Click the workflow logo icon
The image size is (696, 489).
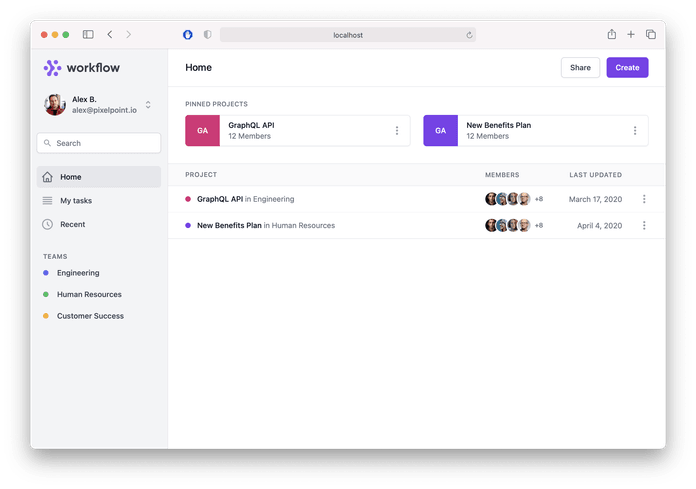(x=53, y=68)
